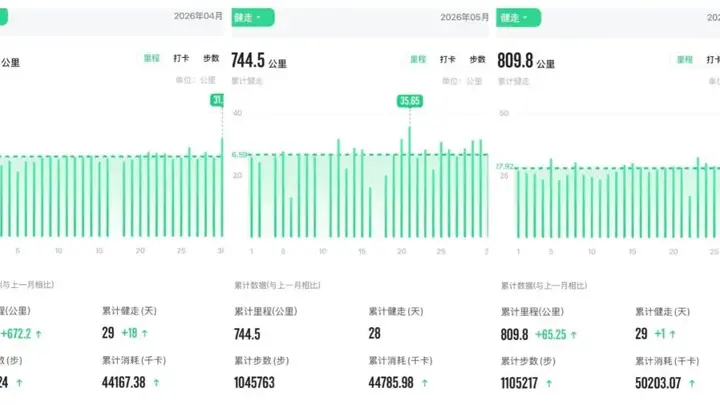This screenshot has height=405, width=720.
Task: Click the 累计数据 heading in the 744.5 panel
Action: [277, 285]
